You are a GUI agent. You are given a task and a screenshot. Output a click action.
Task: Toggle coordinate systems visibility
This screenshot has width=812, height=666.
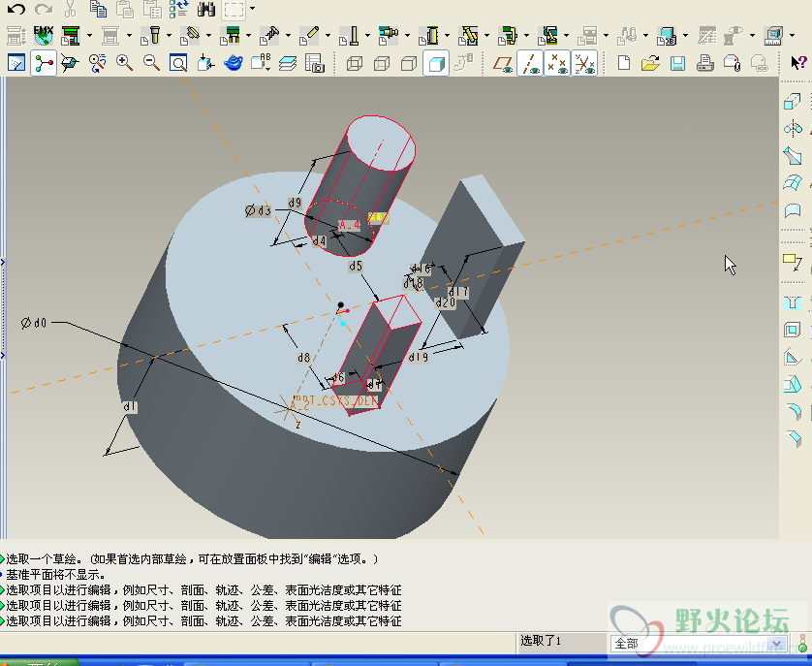click(x=584, y=63)
